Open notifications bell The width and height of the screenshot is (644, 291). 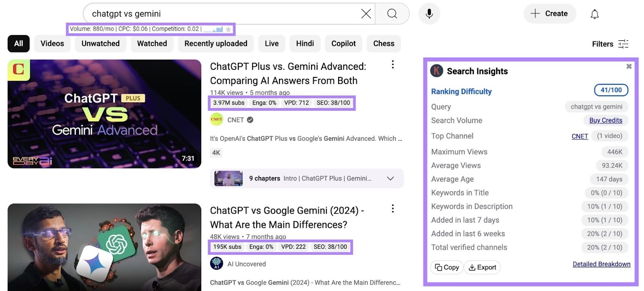click(594, 14)
